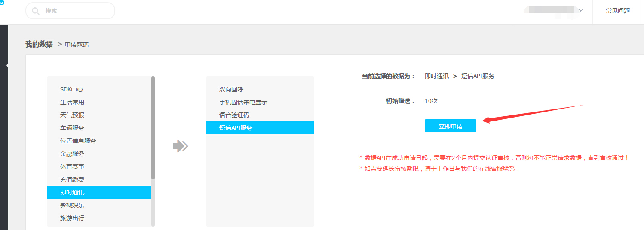Select 影视娱乐 category
644x230 pixels.
click(x=72, y=205)
